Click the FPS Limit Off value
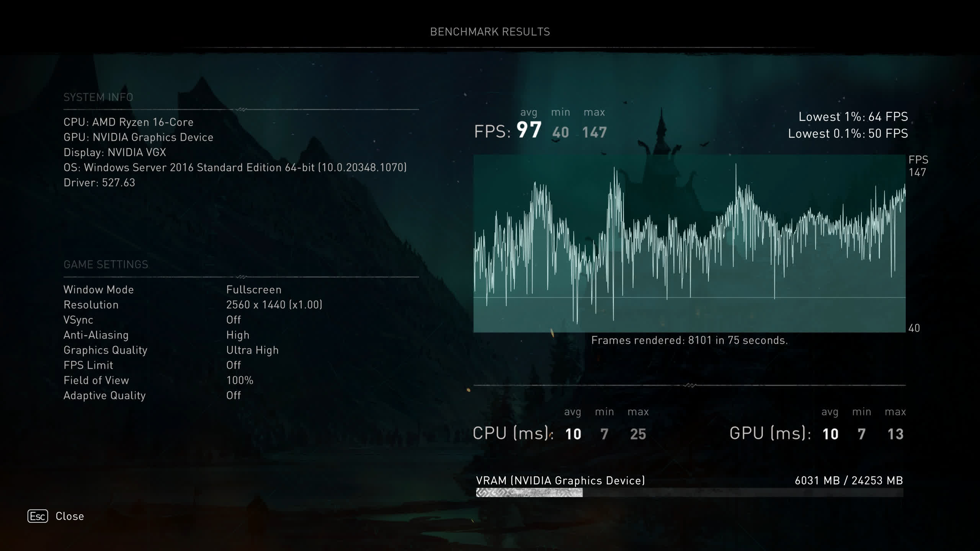Screen dimensions: 980x551 pos(234,365)
